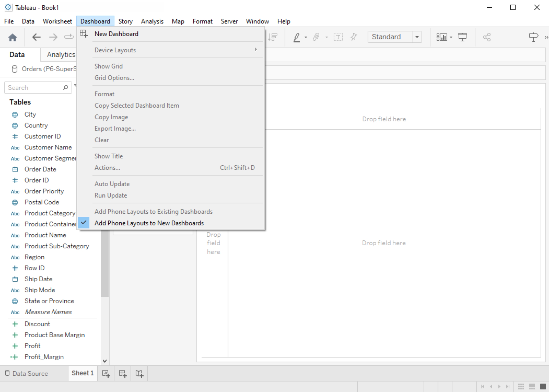Select the Customer Name field
The image size is (549, 392).
click(48, 147)
